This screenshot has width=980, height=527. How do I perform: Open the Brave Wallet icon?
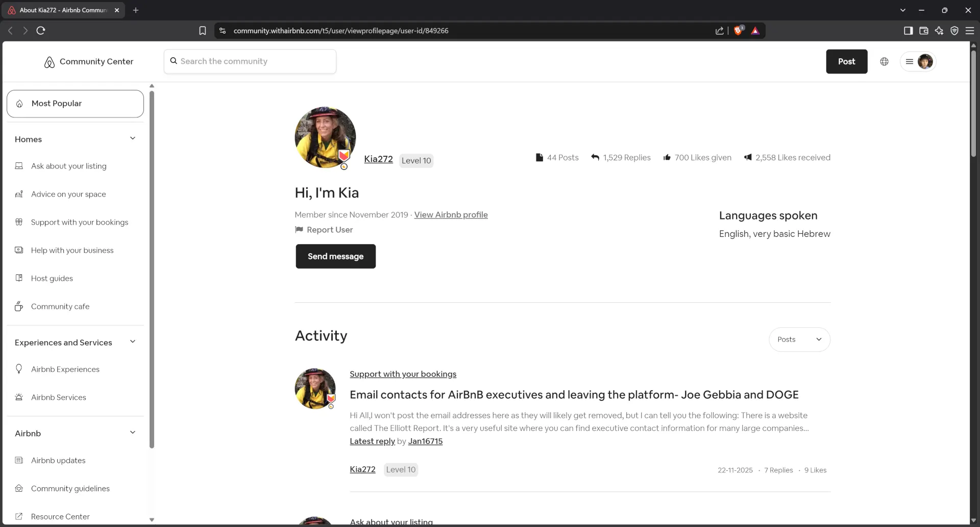click(x=924, y=31)
